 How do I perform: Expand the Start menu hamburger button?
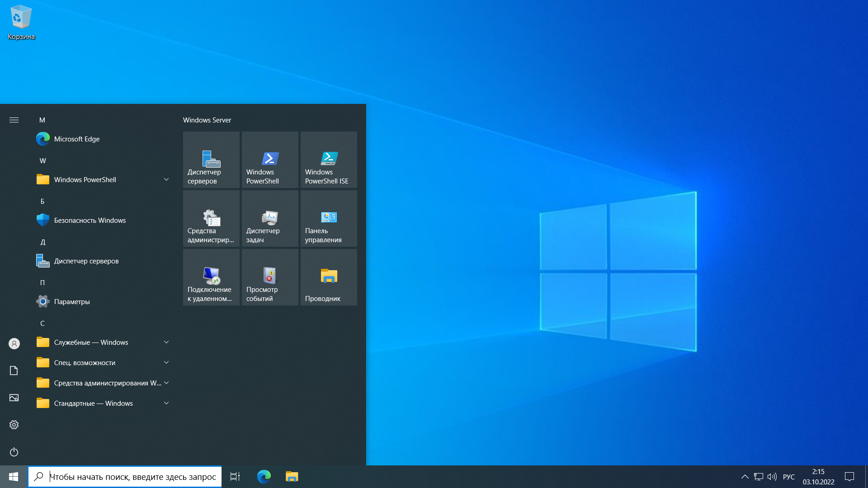14,120
